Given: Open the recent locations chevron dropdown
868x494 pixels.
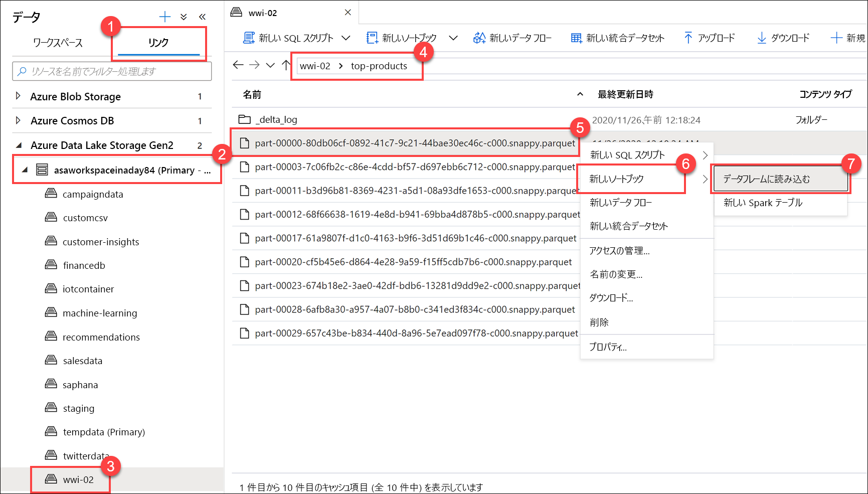Looking at the screenshot, I should coord(270,65).
